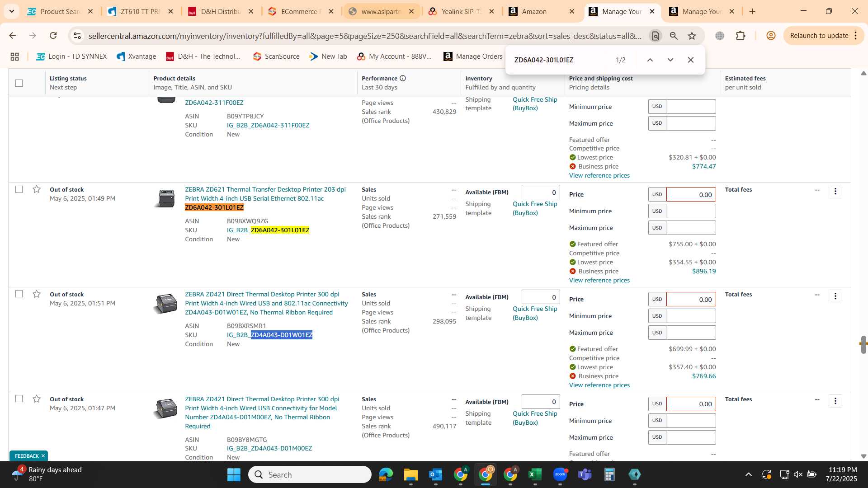Image resolution: width=868 pixels, height=488 pixels.
Task: Favorite the ZD621 listing with star
Action: pos(37,189)
